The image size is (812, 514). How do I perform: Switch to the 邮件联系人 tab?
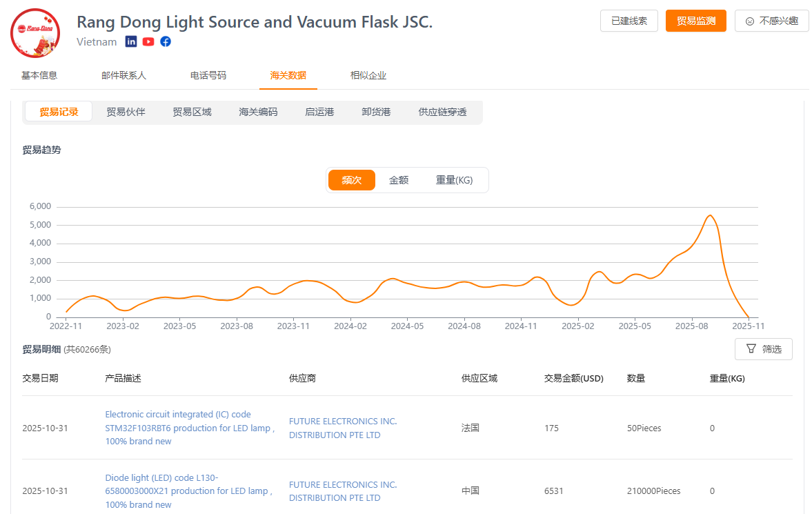(x=123, y=76)
